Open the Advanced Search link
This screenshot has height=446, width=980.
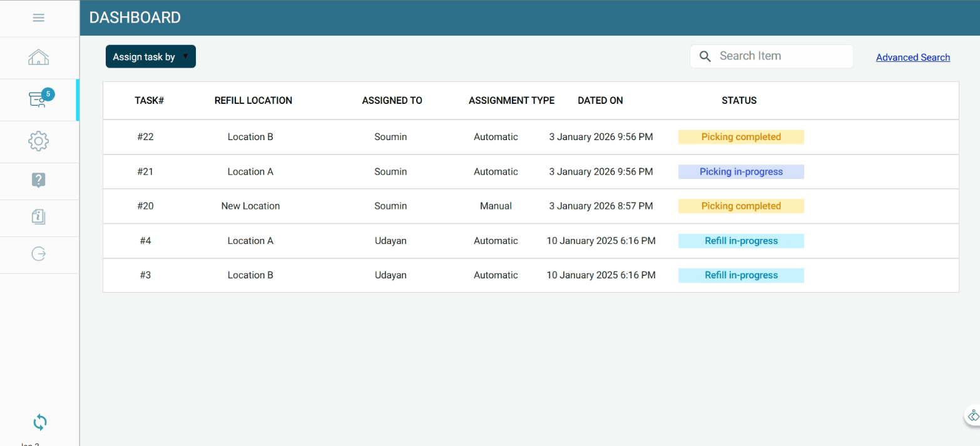click(x=912, y=58)
